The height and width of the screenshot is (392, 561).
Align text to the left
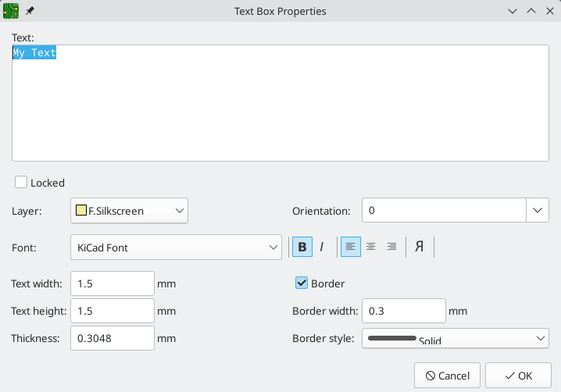click(350, 247)
